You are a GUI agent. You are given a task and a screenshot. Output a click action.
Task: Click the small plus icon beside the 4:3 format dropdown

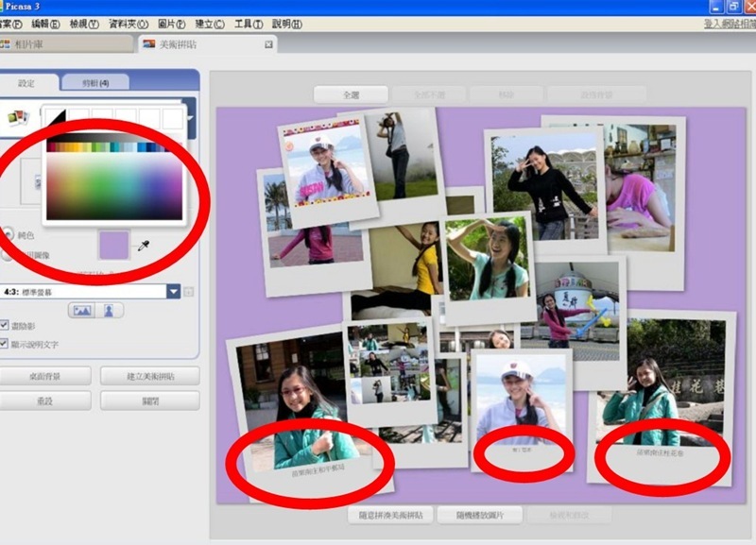(188, 292)
